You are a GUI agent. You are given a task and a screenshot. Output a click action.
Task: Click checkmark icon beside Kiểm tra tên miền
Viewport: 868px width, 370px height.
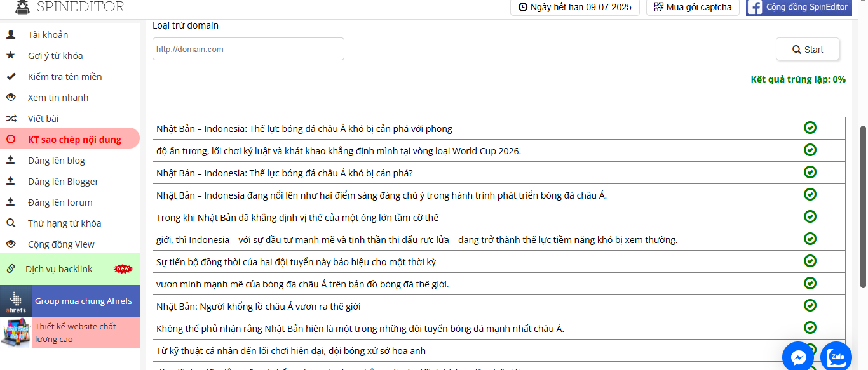coord(11,77)
